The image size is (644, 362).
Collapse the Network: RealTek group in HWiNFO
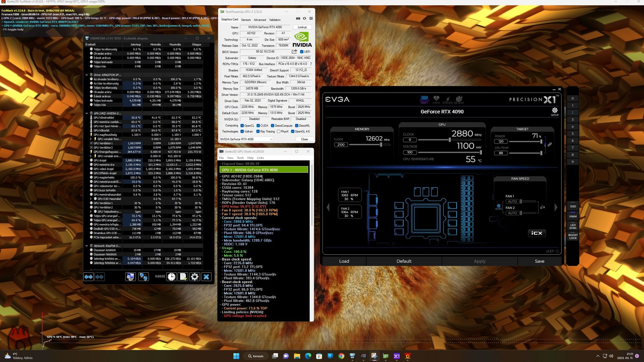coord(87,246)
